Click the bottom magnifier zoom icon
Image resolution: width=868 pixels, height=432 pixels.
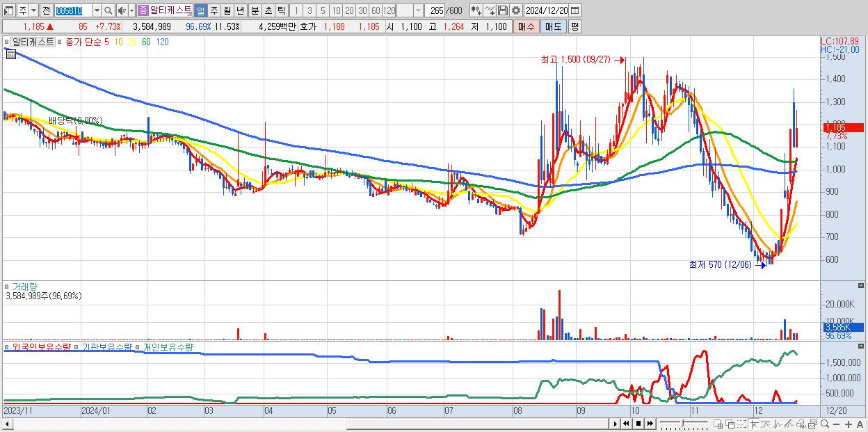tap(825, 424)
